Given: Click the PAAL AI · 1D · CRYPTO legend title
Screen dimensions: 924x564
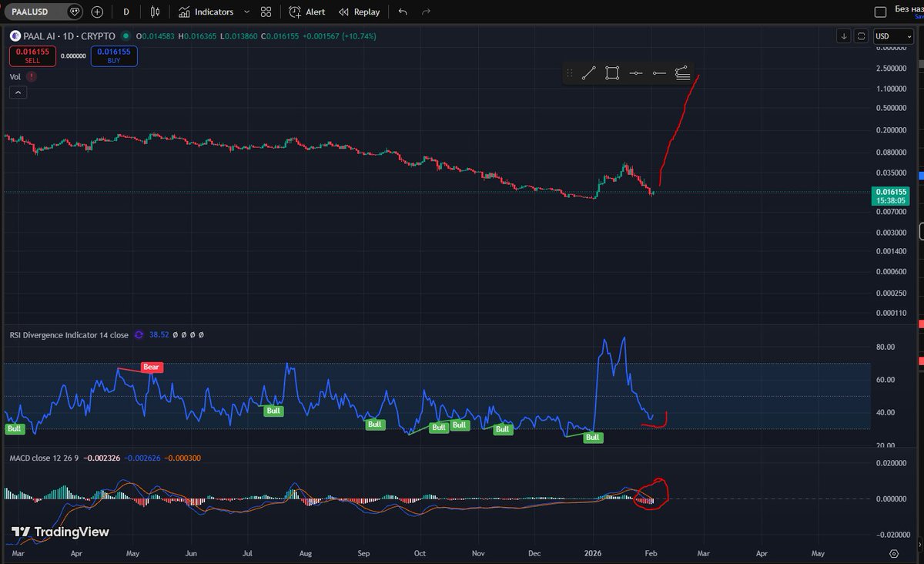Looking at the screenshot, I should [68, 36].
